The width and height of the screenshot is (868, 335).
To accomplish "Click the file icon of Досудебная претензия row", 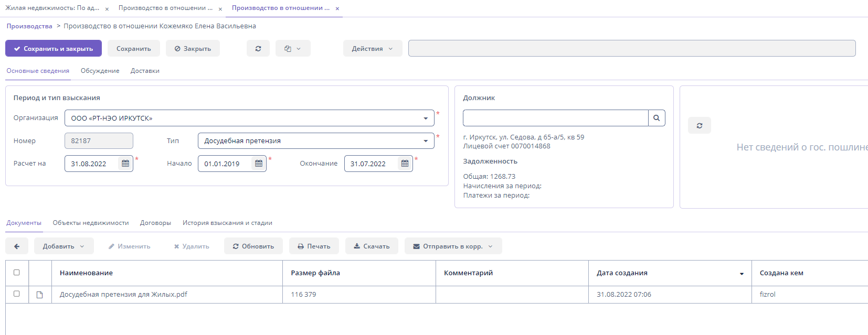I will click(x=39, y=295).
